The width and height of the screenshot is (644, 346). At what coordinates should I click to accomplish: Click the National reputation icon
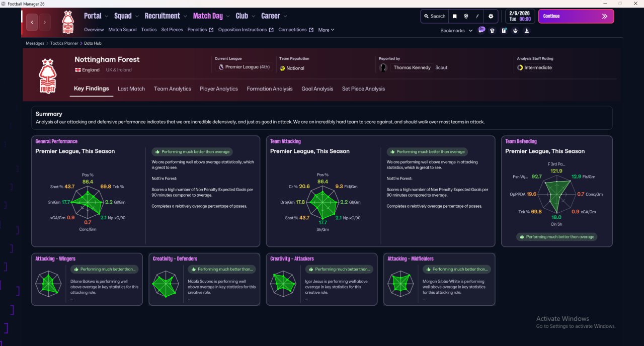(x=282, y=68)
